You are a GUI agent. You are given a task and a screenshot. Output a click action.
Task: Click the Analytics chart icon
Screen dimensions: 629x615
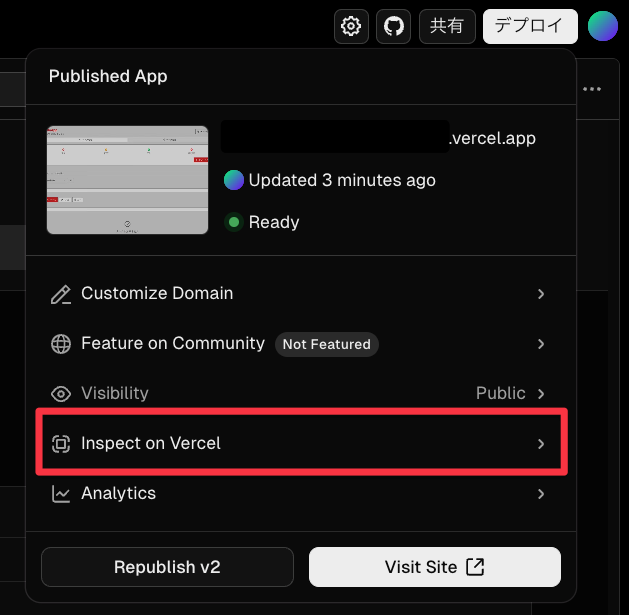(x=61, y=493)
